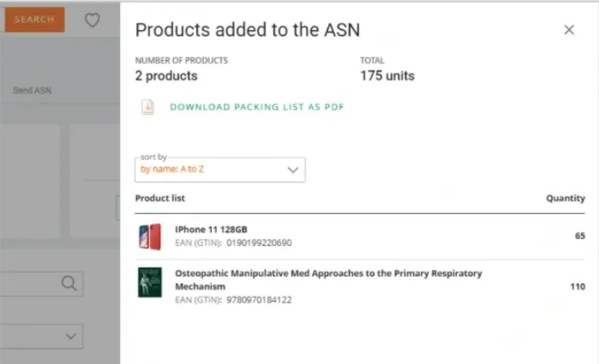Click the heart wishlist icon
Screen dimensions: 599x364
point(92,20)
